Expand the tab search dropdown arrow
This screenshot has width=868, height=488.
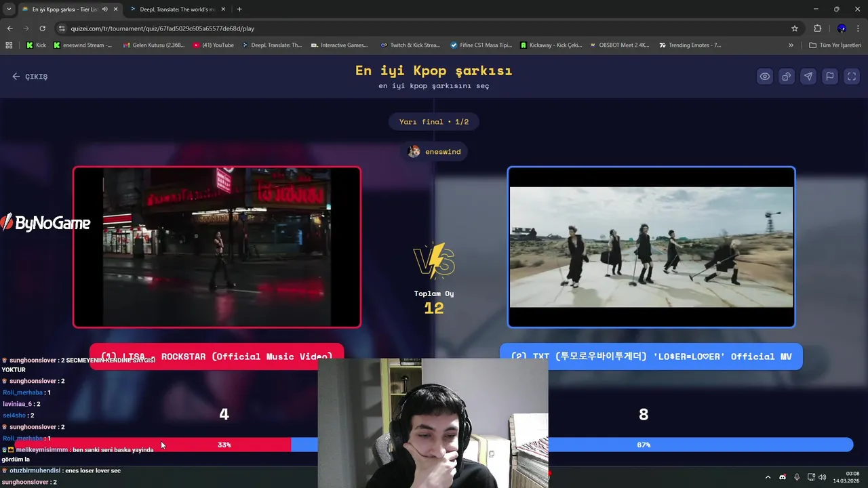(8, 9)
